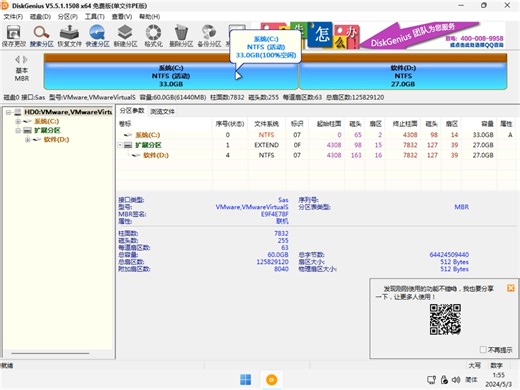Image resolution: width=520 pixels, height=390 pixels.
Task: Click the 系统(C:) row in partition table
Action: [x=317, y=135]
